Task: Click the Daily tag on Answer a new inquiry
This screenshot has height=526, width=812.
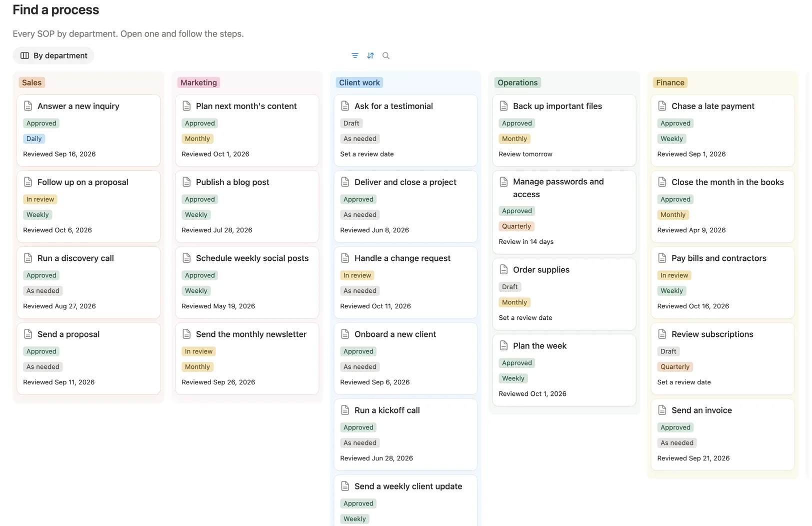Action: (x=34, y=139)
